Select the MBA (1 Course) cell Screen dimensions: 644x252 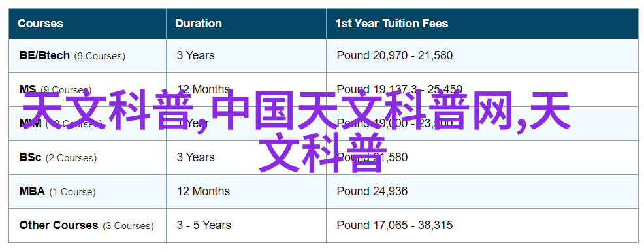(x=88, y=192)
